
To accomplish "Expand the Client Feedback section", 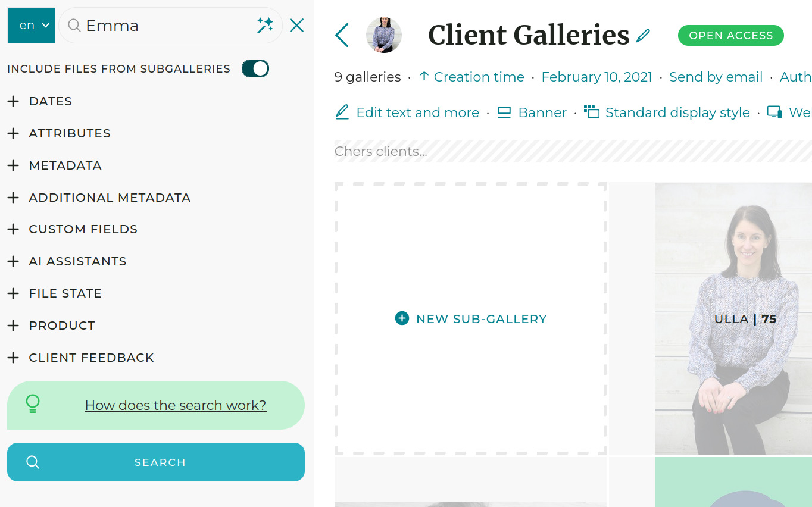I will (x=81, y=358).
